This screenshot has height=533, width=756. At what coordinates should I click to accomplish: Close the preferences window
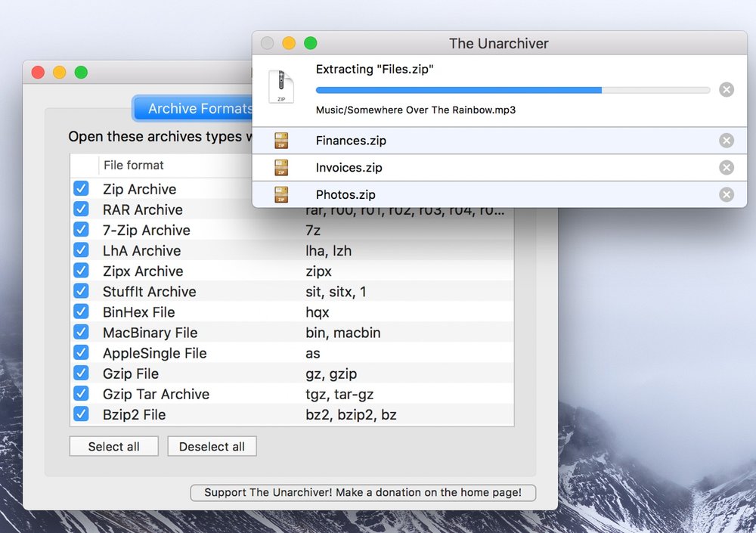(38, 73)
